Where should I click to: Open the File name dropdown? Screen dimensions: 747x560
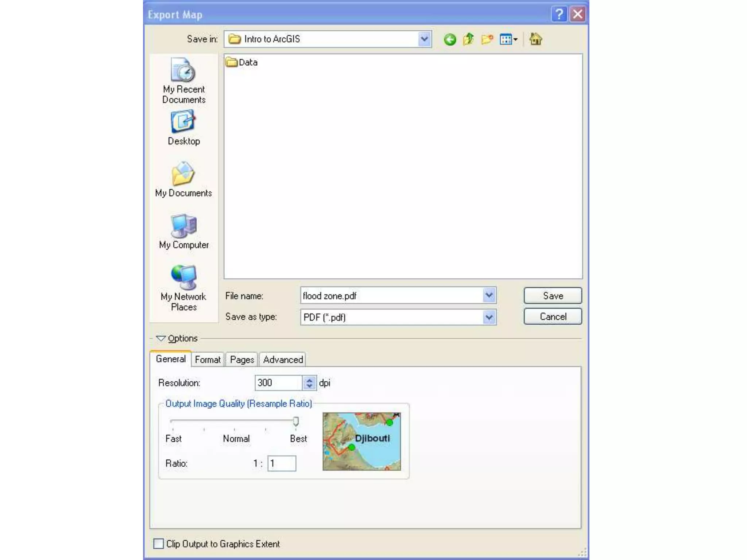point(489,295)
